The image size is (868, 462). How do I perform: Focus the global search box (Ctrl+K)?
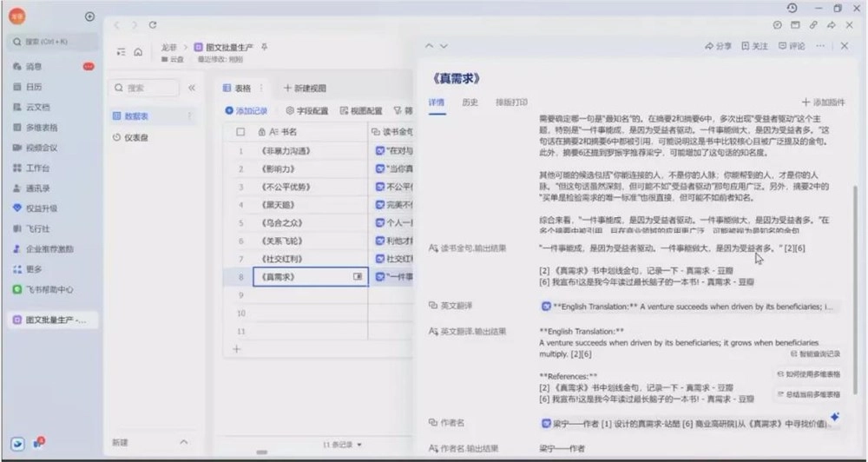pos(53,42)
